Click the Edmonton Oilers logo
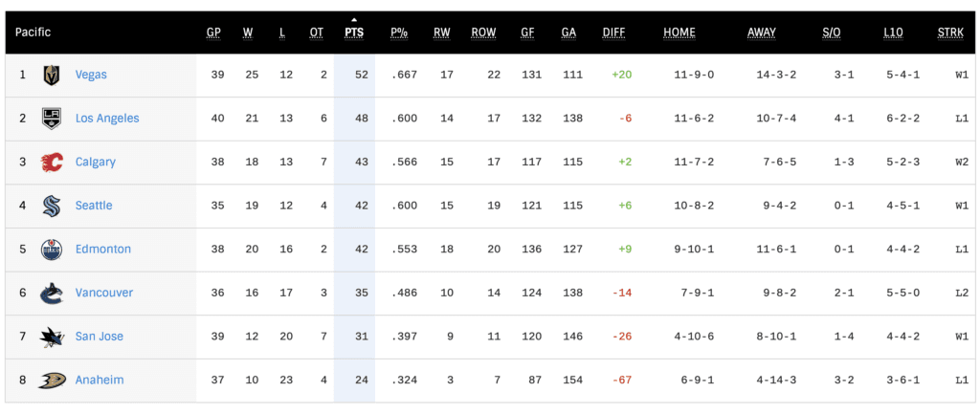Image resolution: width=980 pixels, height=414 pixels. (52, 250)
